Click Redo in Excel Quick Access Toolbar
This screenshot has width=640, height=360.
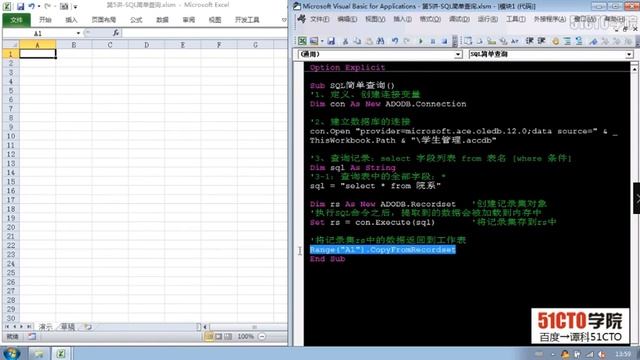point(48,6)
